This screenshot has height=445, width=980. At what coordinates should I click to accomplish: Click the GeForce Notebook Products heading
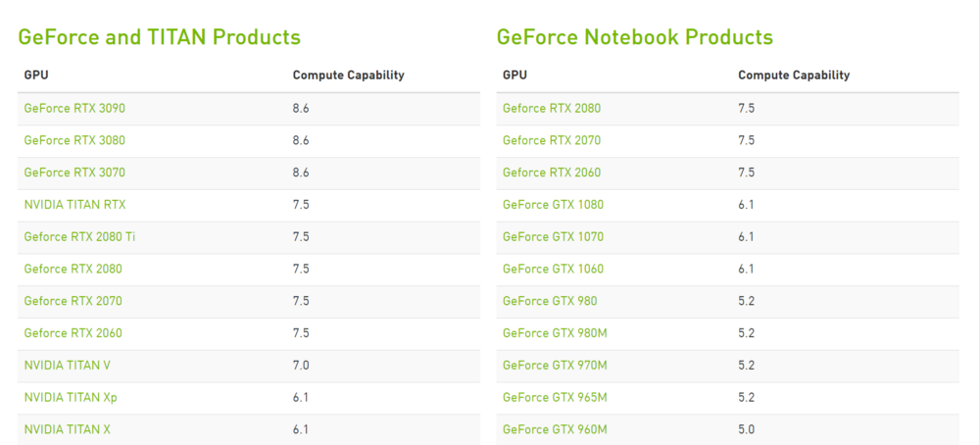tap(634, 37)
